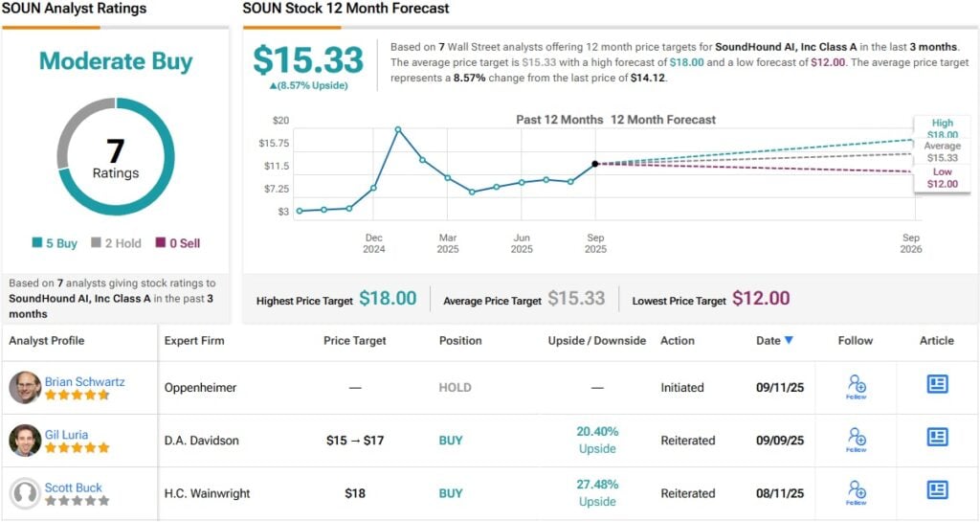
Task: Follow analyst Scott Buck
Action: [x=857, y=491]
